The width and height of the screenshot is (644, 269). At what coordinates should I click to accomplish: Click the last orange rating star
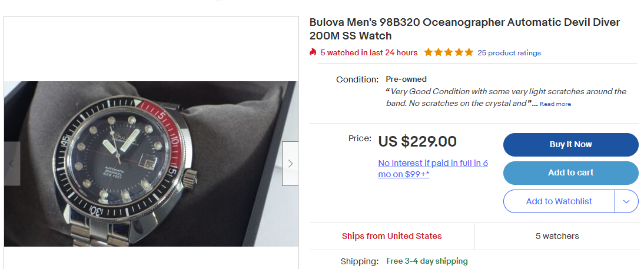[469, 52]
